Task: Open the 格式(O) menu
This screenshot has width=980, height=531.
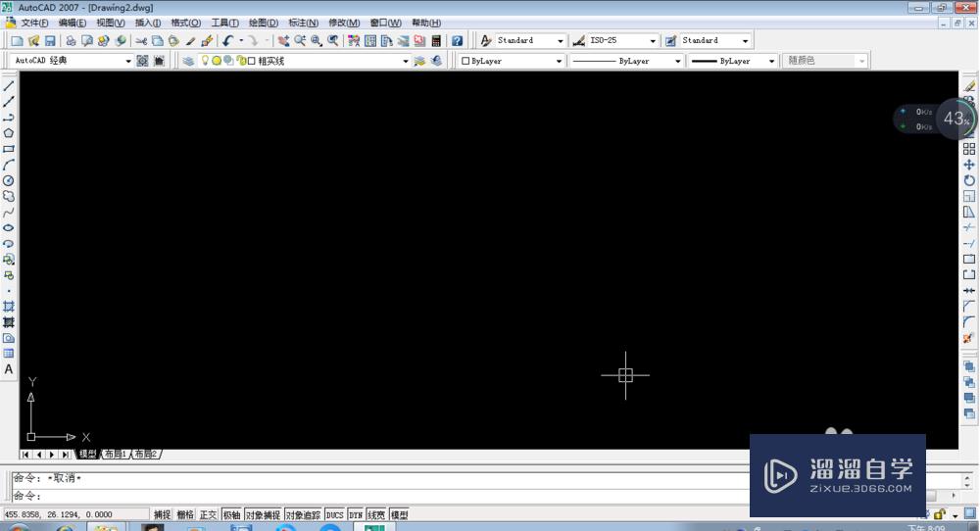Action: point(185,23)
